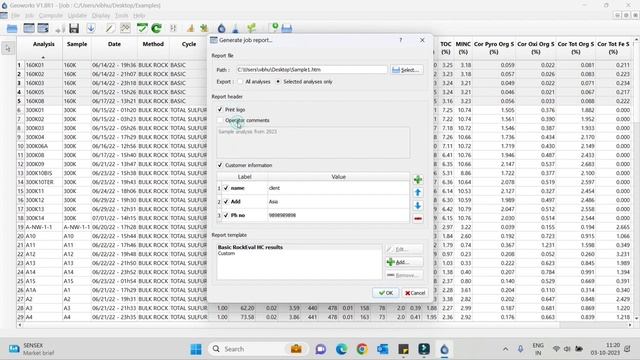The image size is (640, 360).
Task: Click the green checkmark validate toolbar icon
Action: click(142, 28)
